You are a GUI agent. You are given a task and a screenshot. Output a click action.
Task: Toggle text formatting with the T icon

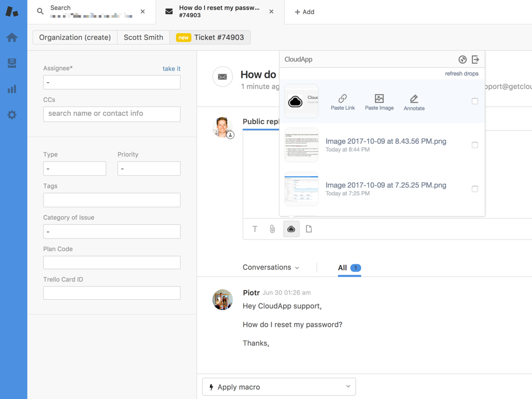tap(255, 229)
